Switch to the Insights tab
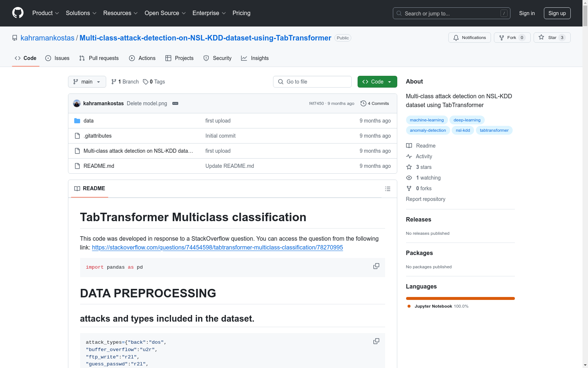This screenshot has width=588, height=368. (255, 58)
